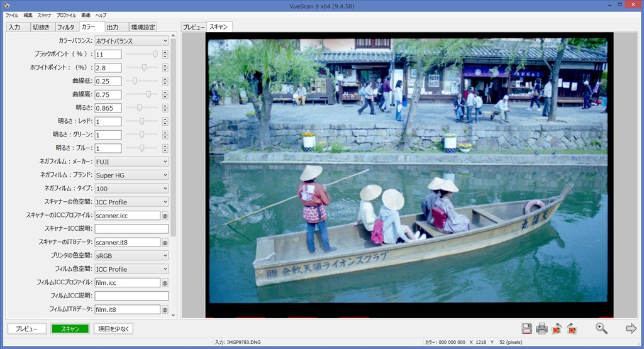644x349 pixels.
Task: Open the プリンタの色空間 dropdown showing sRGB
Action: [x=131, y=256]
